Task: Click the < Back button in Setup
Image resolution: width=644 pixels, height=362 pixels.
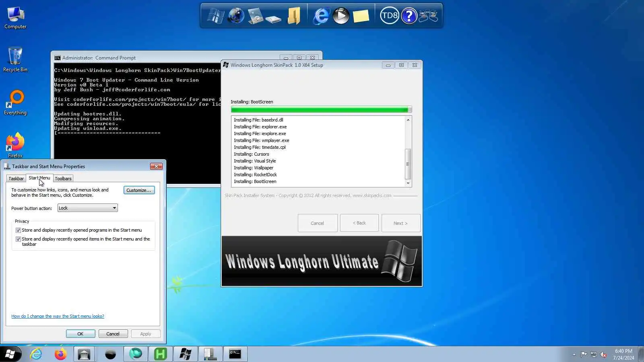Action: [x=359, y=223]
